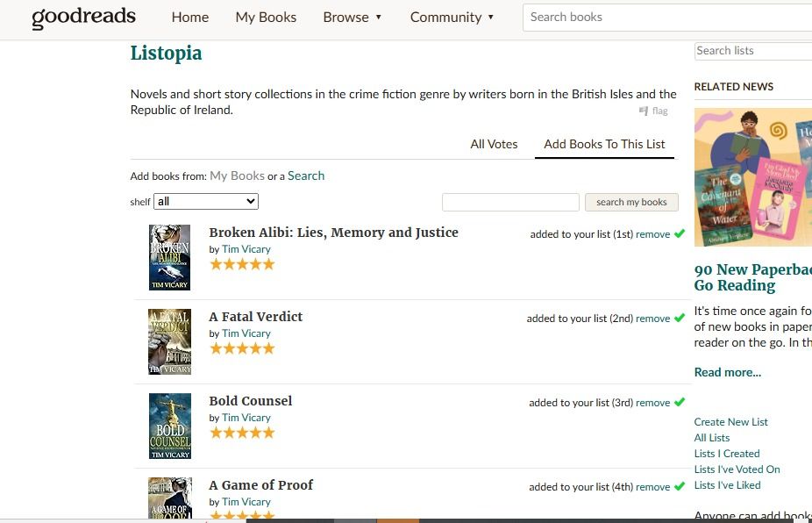Open the shelf selection dropdown
Image resolution: width=812 pixels, height=523 pixels.
click(206, 202)
